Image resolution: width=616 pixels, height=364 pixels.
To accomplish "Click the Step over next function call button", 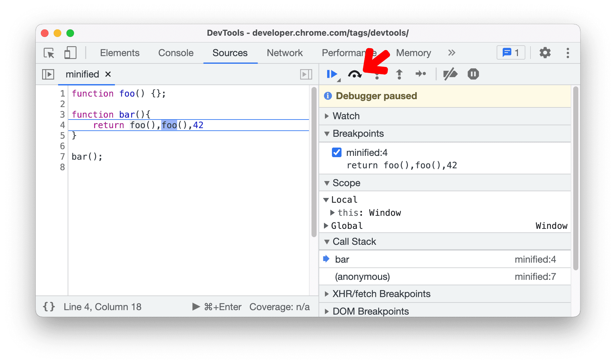I will [355, 74].
